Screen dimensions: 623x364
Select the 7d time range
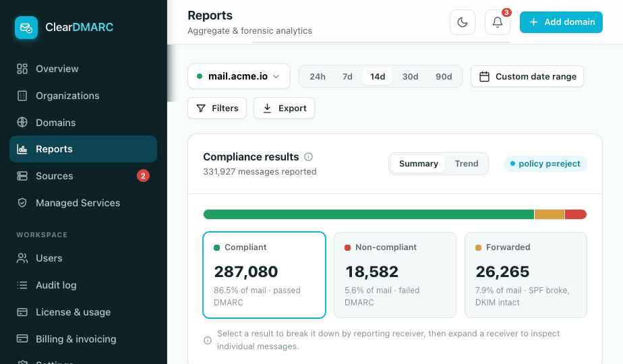click(x=347, y=76)
